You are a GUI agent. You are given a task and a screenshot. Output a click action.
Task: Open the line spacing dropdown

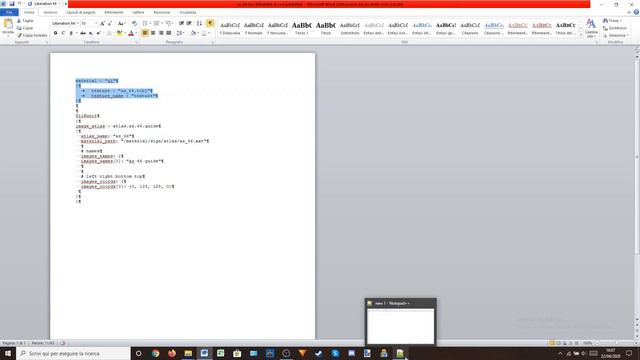(x=180, y=33)
